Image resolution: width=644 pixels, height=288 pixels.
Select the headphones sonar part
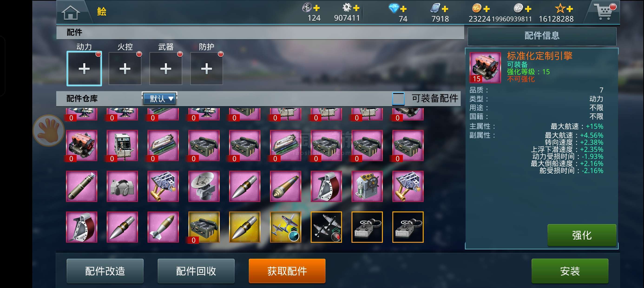(122, 186)
